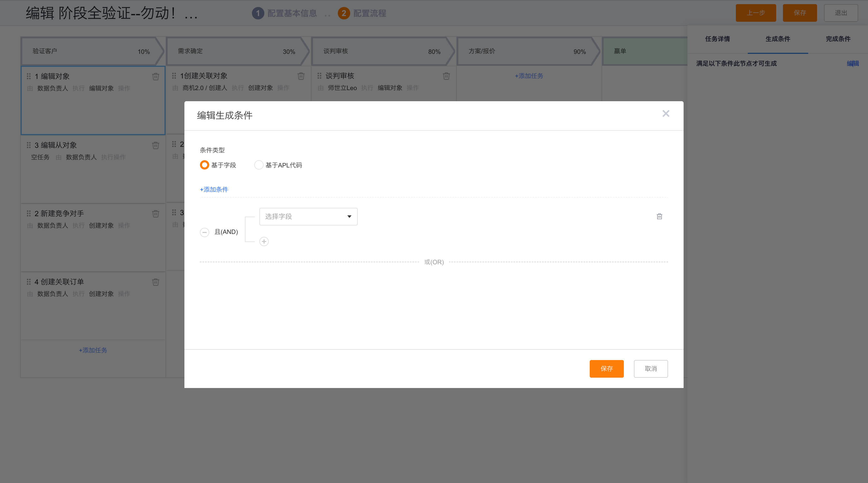Click the 师世立Leo assignee text

click(x=342, y=88)
